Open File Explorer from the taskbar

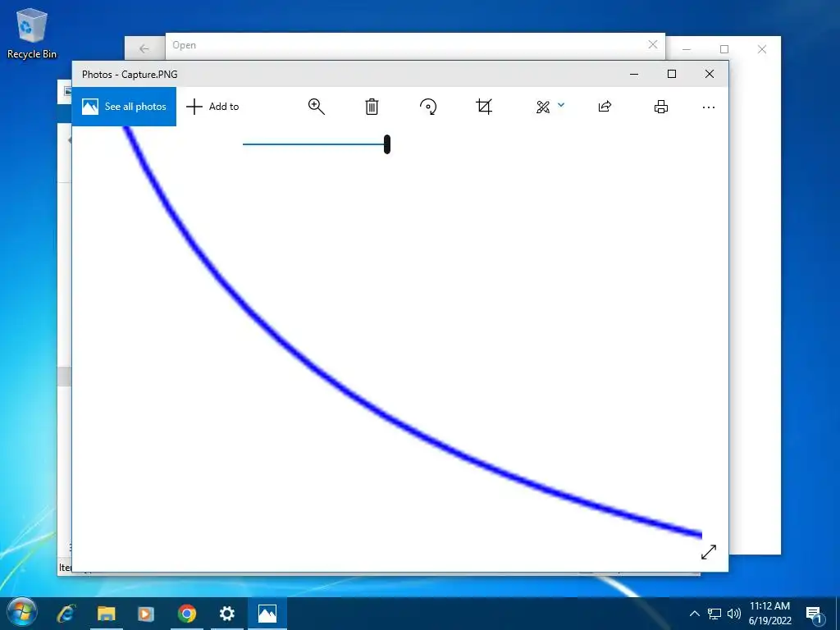pyautogui.click(x=106, y=614)
